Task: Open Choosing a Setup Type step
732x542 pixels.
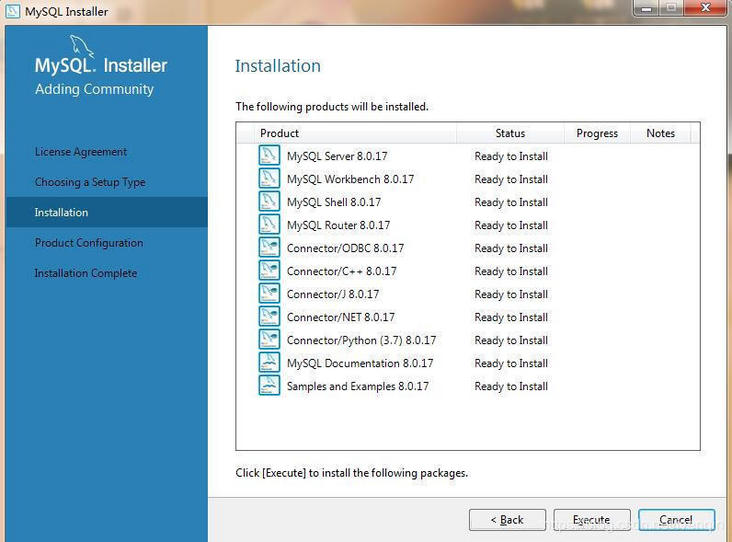Action: (90, 182)
